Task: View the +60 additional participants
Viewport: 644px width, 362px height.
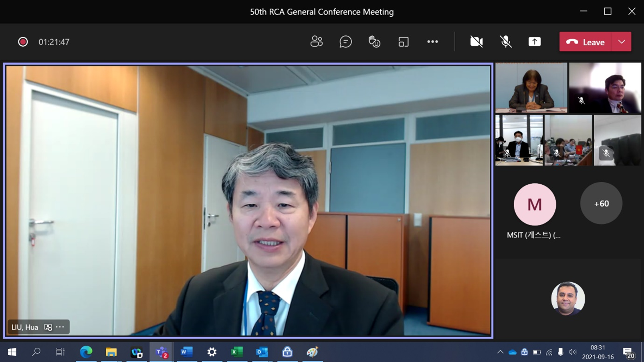Action: pyautogui.click(x=601, y=203)
